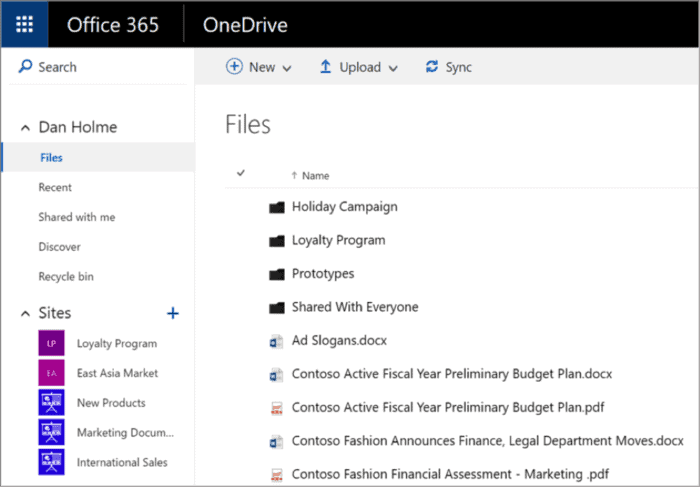Open Contoso Fashion Financial Assessment - Marketing .pdf

pyautogui.click(x=450, y=474)
